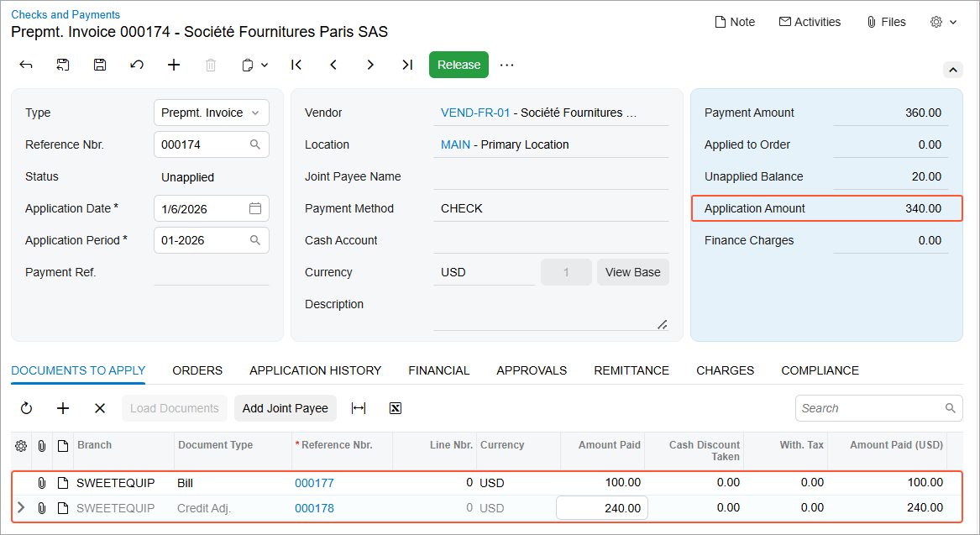
Task: Click the Reference Nbr. lookup magnifier
Action: coord(255,144)
